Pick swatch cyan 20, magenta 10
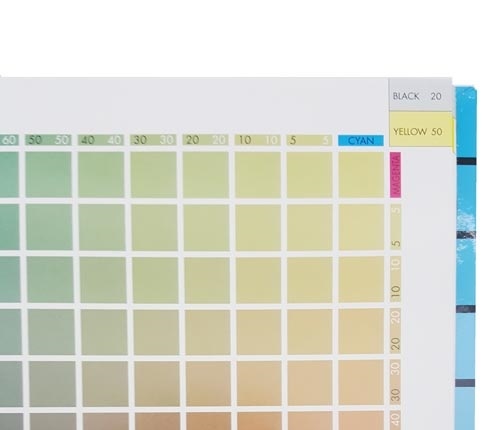500x430 pixels. (207, 279)
